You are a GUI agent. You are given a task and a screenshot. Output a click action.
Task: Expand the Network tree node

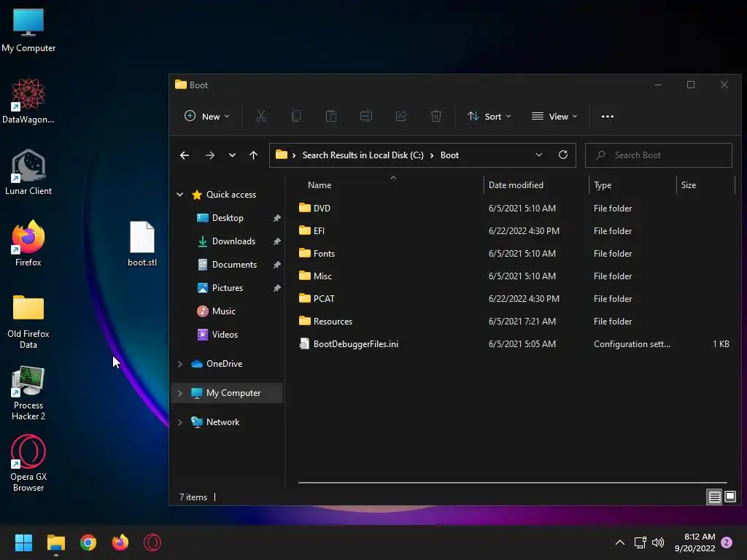179,422
